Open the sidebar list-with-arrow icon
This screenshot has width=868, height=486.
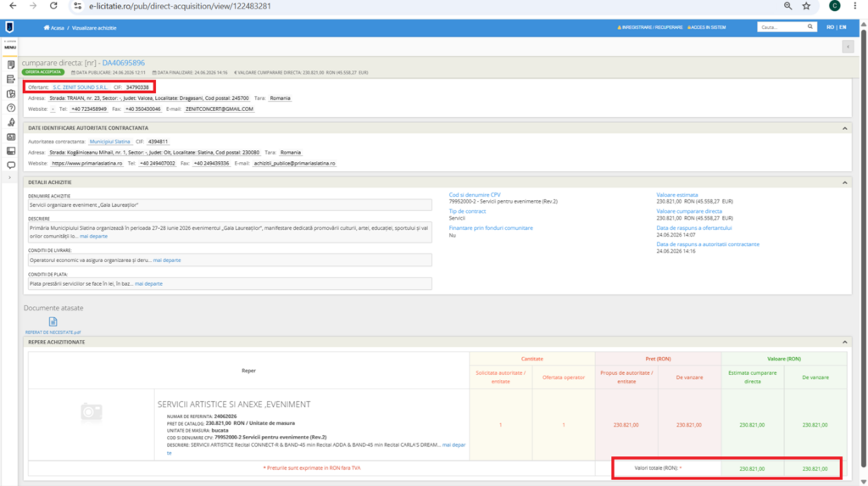10,79
